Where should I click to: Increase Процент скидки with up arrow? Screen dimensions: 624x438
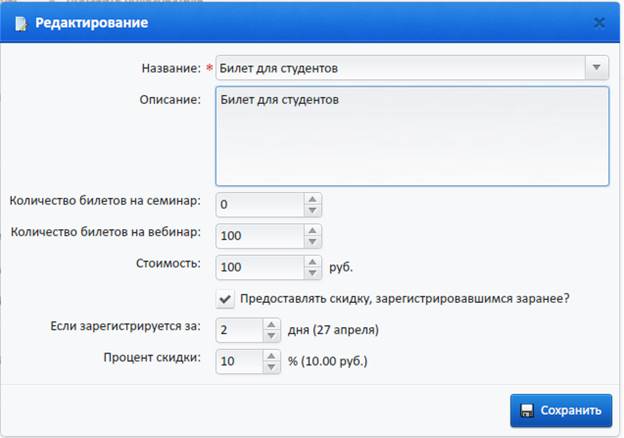271,356
